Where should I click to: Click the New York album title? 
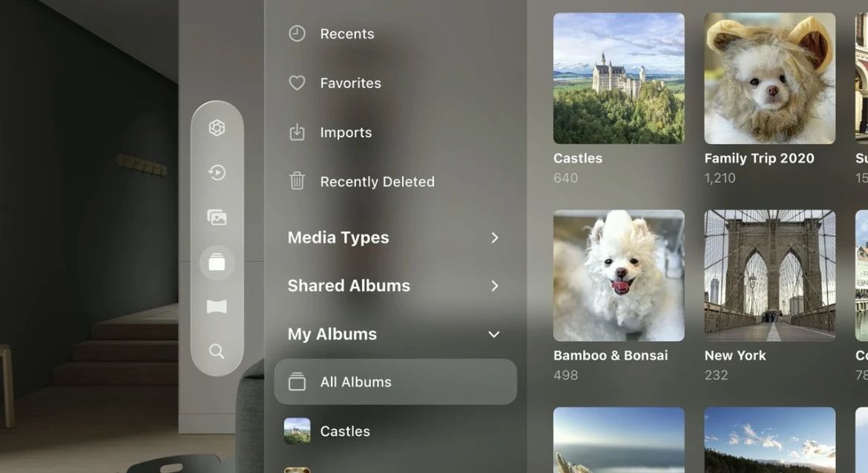point(735,356)
